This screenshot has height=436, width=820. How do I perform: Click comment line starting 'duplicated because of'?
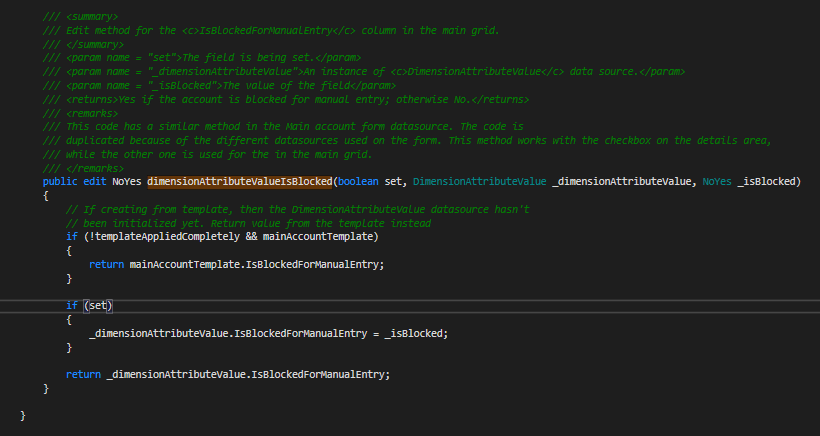click(407, 141)
